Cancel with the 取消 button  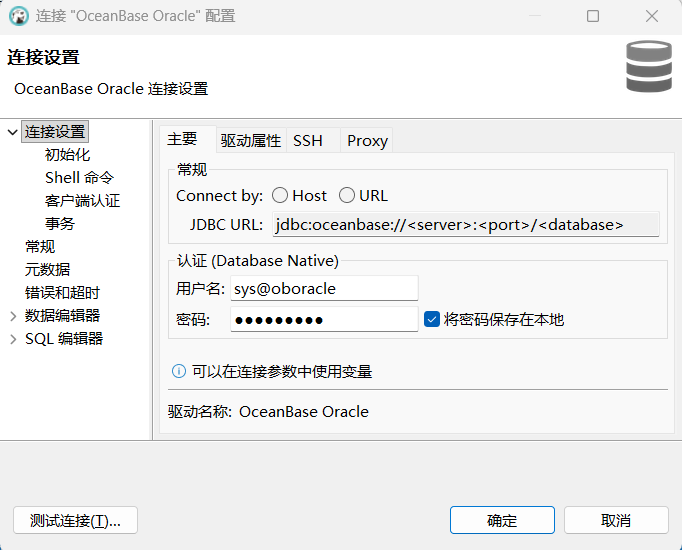coord(616,520)
